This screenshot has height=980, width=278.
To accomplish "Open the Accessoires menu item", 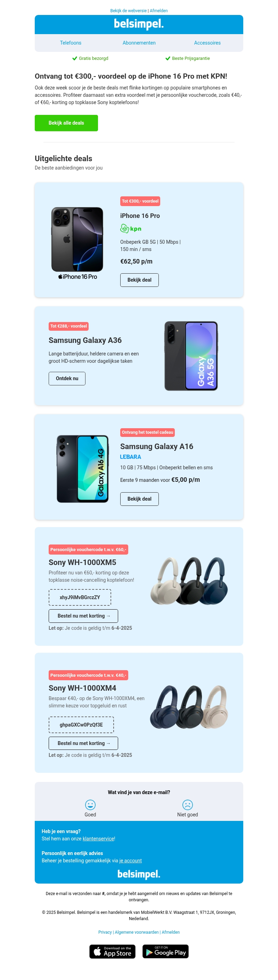I will click(x=207, y=43).
